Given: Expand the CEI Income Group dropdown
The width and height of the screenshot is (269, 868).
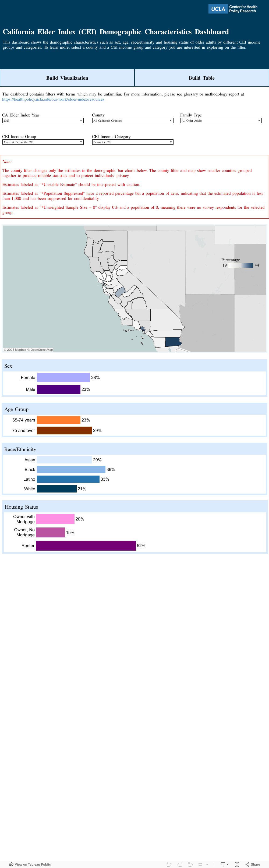Looking at the screenshot, I should coord(43,142).
